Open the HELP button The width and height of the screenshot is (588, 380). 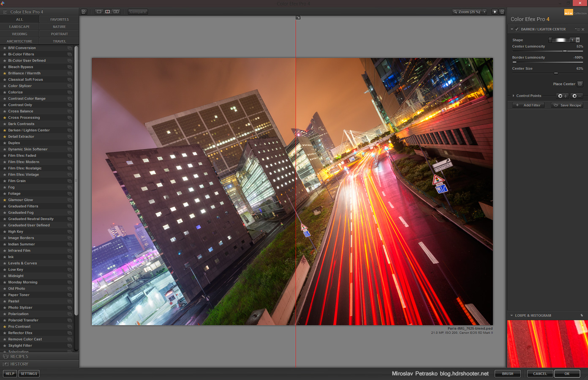(x=10, y=374)
